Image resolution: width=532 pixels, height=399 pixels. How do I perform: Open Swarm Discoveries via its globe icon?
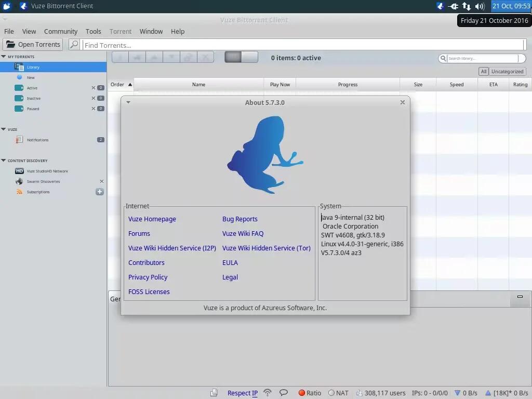pos(19,181)
